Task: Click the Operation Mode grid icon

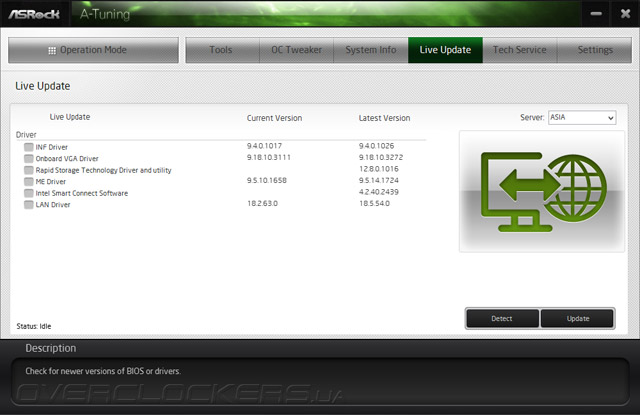Action: (x=52, y=51)
